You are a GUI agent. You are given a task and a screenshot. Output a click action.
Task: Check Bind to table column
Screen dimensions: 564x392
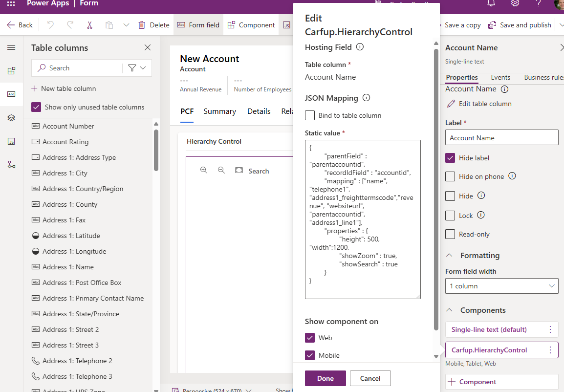(x=310, y=115)
